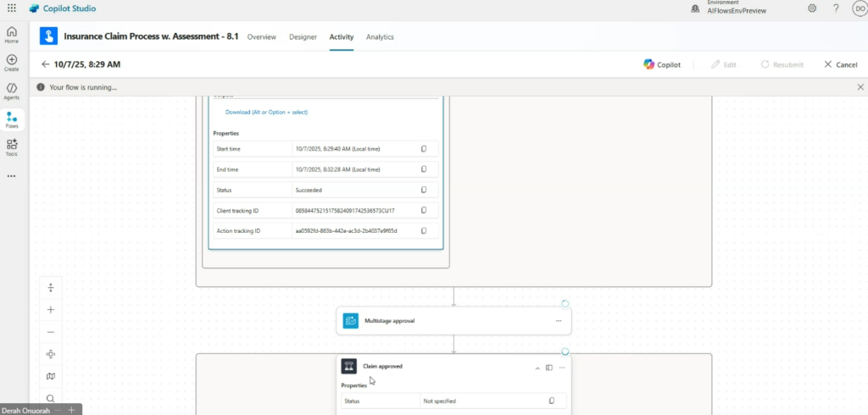Open the Tools sidebar icon
This screenshot has height=415, width=868.
tap(12, 147)
